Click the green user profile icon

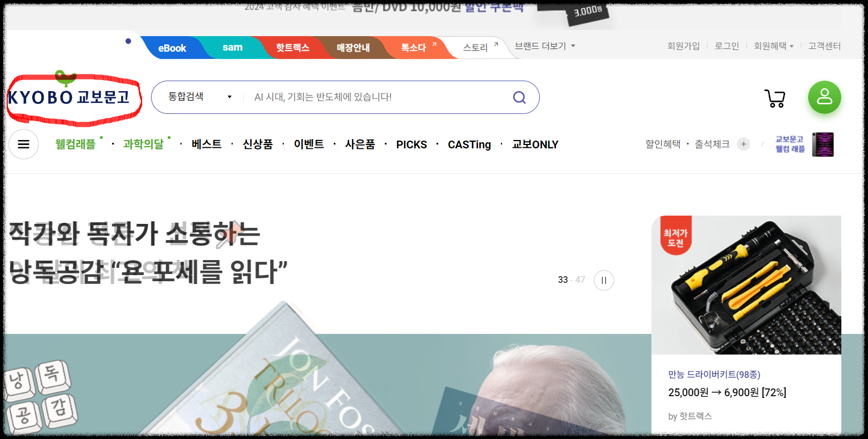pyautogui.click(x=824, y=97)
